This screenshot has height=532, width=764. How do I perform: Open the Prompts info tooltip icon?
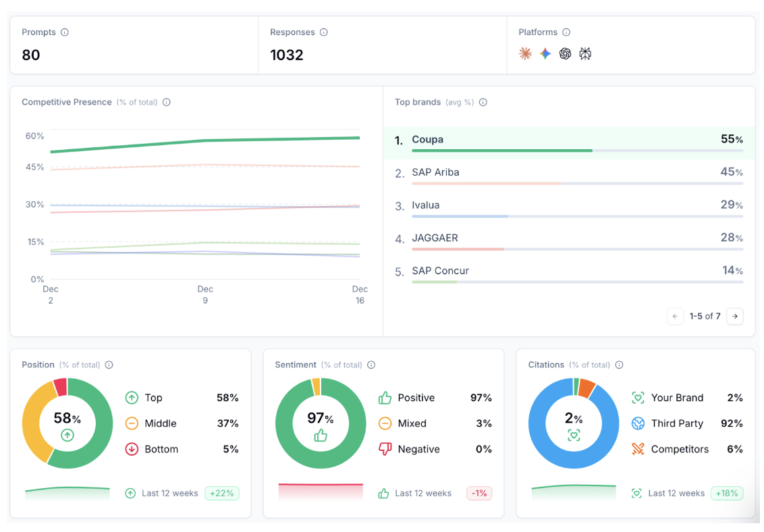click(65, 32)
